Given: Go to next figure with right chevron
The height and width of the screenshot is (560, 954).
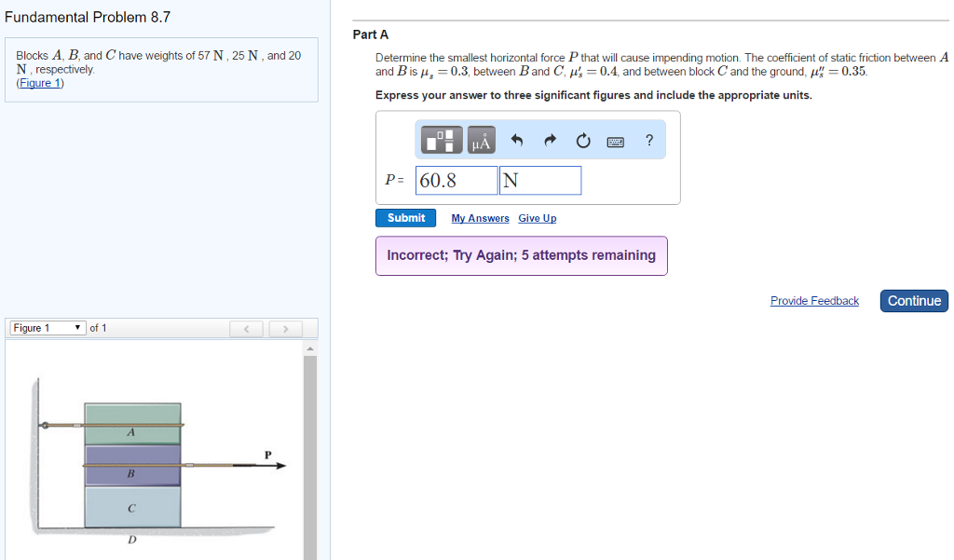Looking at the screenshot, I should [x=286, y=328].
